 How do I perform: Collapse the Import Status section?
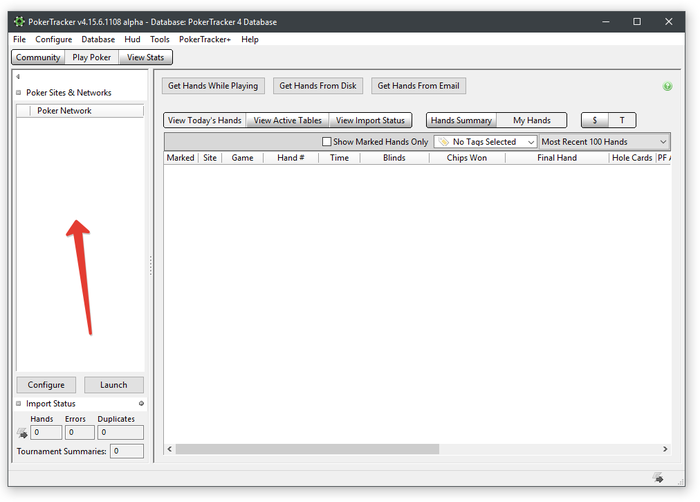point(19,403)
